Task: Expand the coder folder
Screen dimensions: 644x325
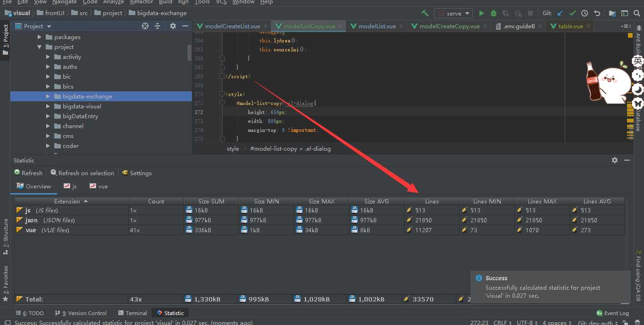Action: point(48,146)
